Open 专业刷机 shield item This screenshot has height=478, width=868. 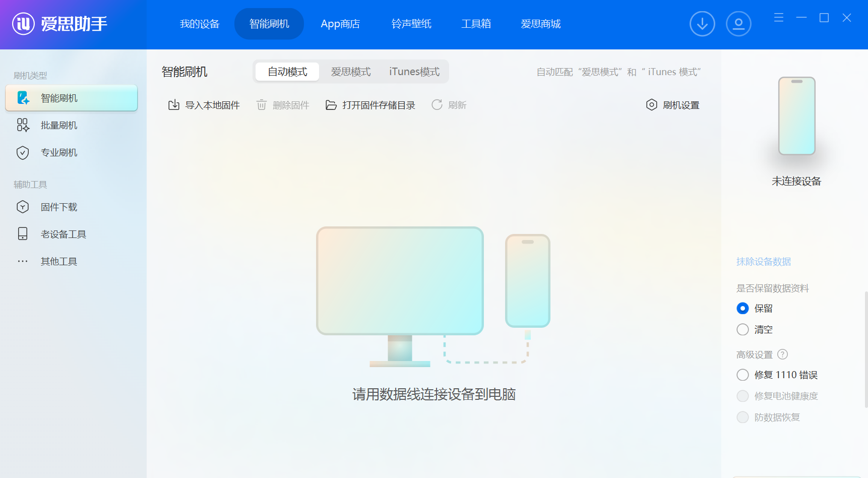tap(59, 153)
